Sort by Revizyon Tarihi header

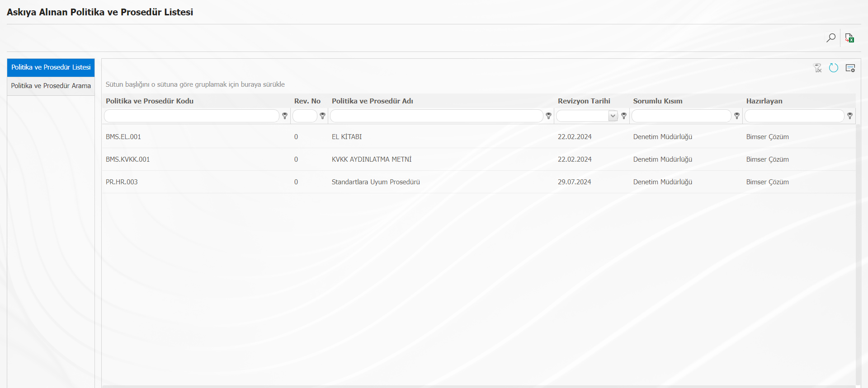click(584, 101)
